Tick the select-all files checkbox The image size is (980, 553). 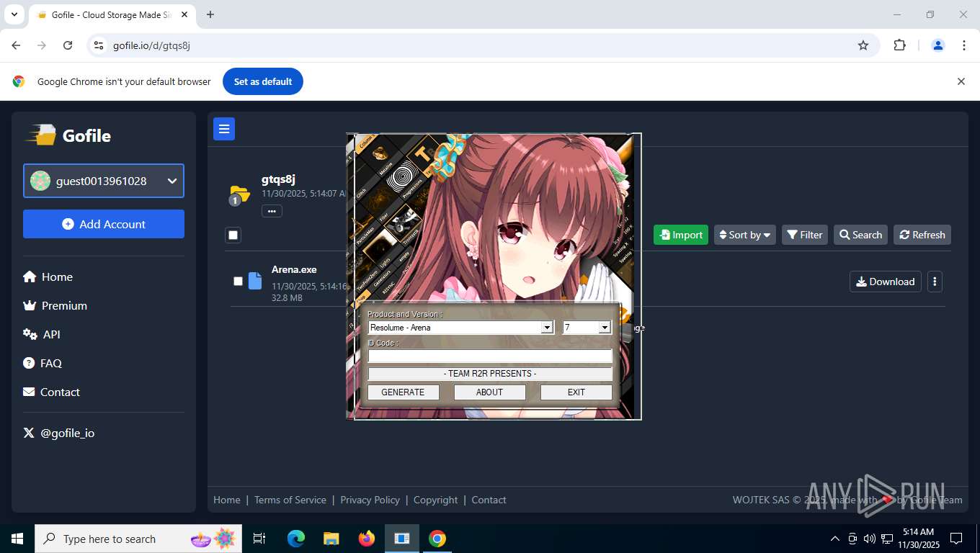pos(233,235)
